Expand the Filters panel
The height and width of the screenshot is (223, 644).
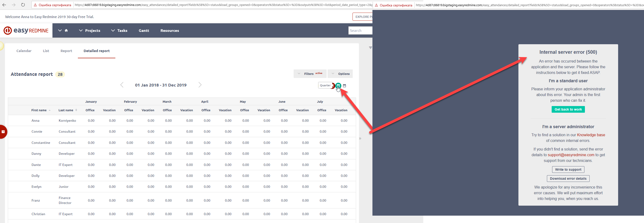(310, 74)
